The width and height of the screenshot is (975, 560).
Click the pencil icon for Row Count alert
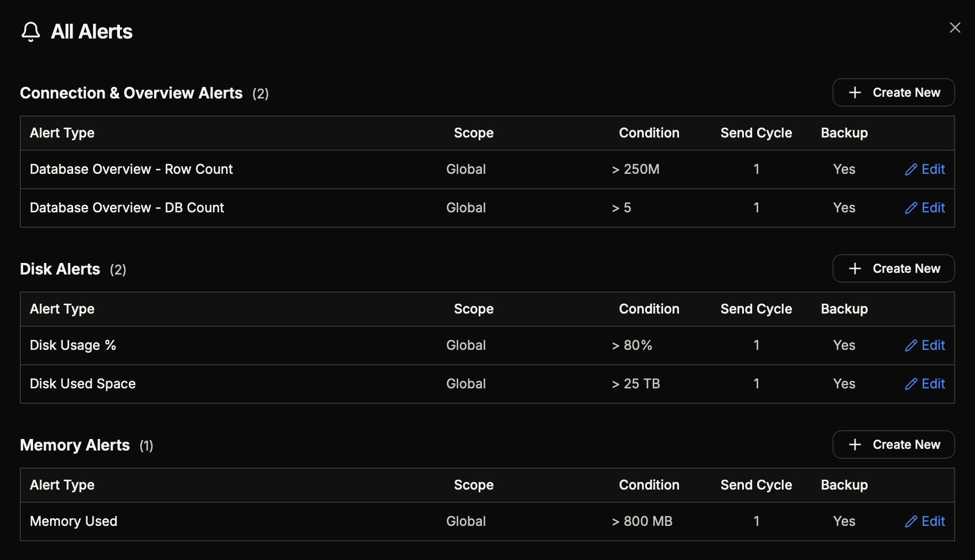tap(911, 169)
